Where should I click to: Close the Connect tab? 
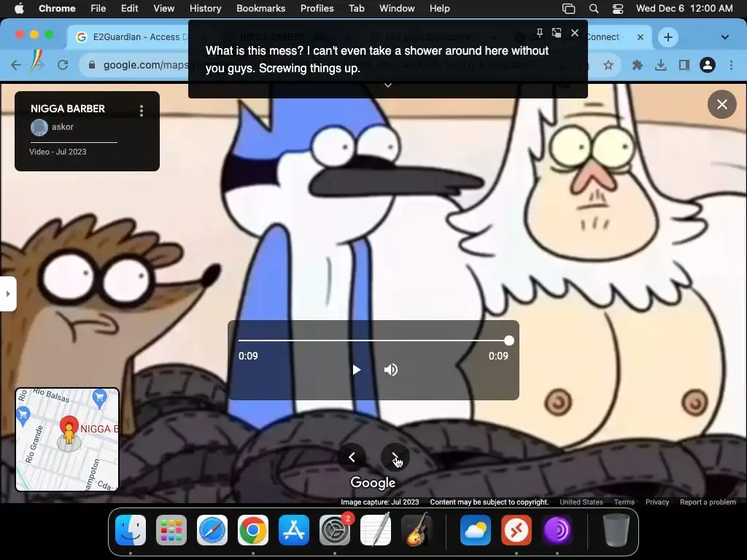pos(640,37)
